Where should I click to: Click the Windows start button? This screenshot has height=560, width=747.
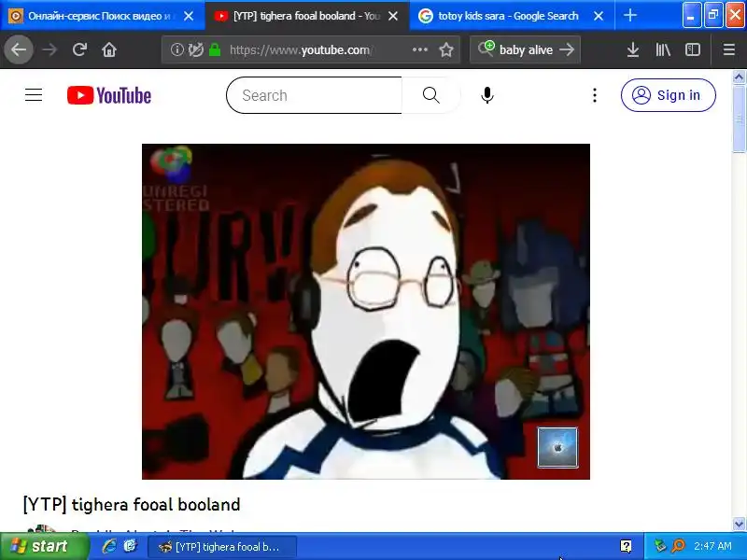coord(44,546)
